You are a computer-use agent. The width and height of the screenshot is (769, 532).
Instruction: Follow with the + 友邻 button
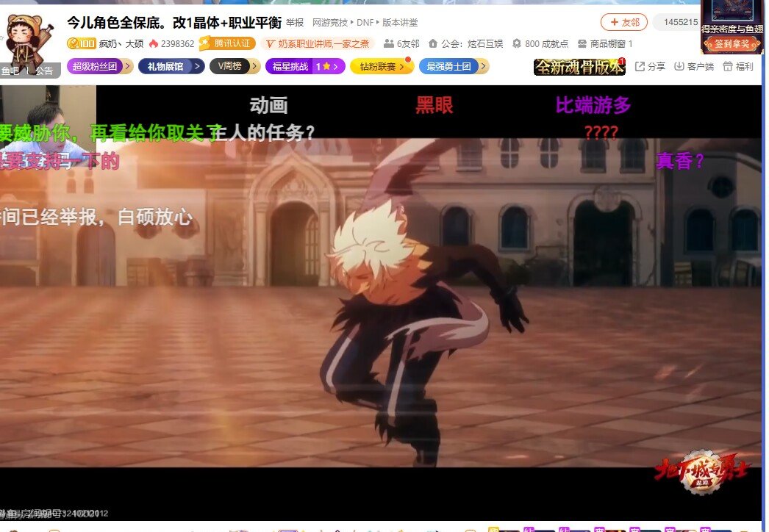point(624,22)
